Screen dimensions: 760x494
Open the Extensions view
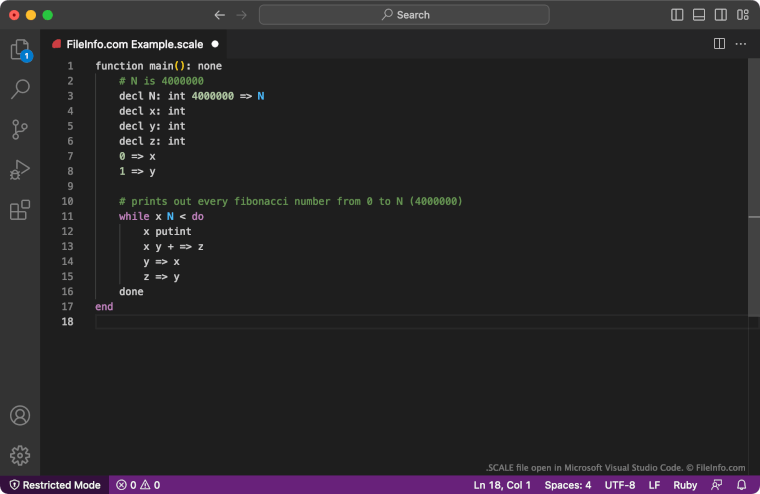(x=19, y=210)
